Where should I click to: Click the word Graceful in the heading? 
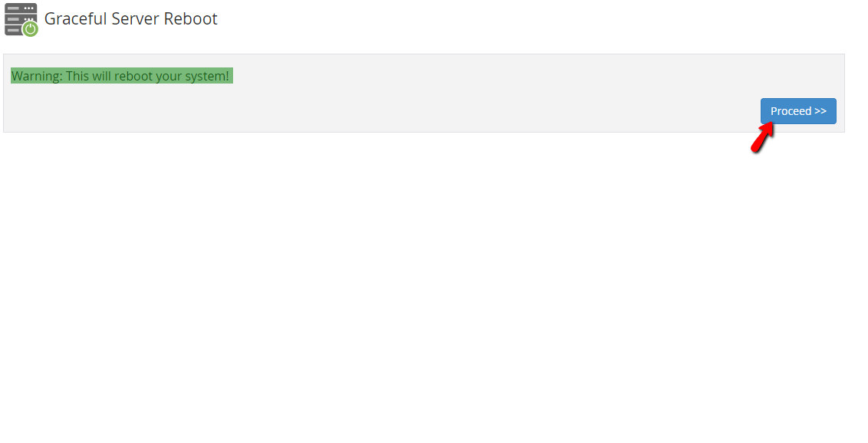tap(75, 19)
